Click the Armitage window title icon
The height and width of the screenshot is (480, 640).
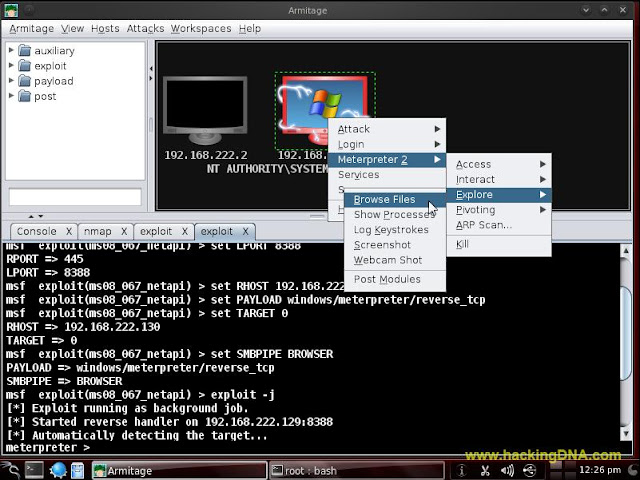click(x=11, y=10)
